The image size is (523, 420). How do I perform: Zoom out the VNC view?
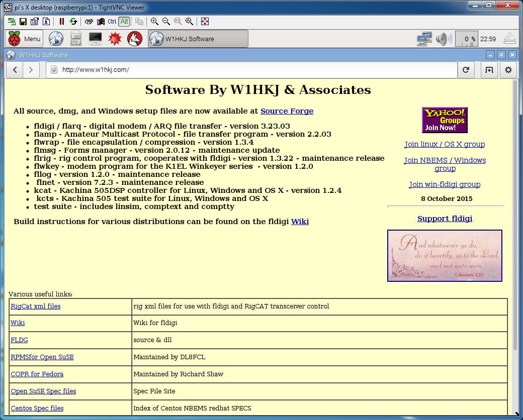tap(166, 22)
